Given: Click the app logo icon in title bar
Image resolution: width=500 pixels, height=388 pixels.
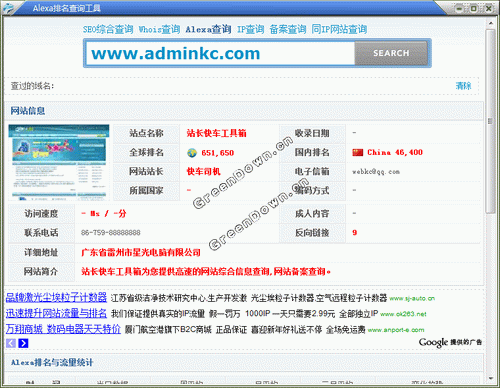Looking at the screenshot, I should click(x=7, y=8).
